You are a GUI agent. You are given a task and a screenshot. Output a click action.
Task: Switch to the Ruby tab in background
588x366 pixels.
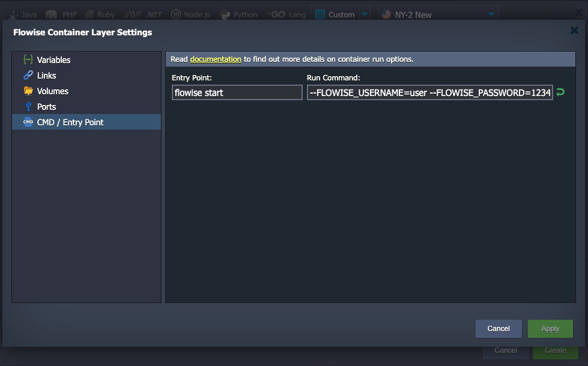(x=100, y=14)
